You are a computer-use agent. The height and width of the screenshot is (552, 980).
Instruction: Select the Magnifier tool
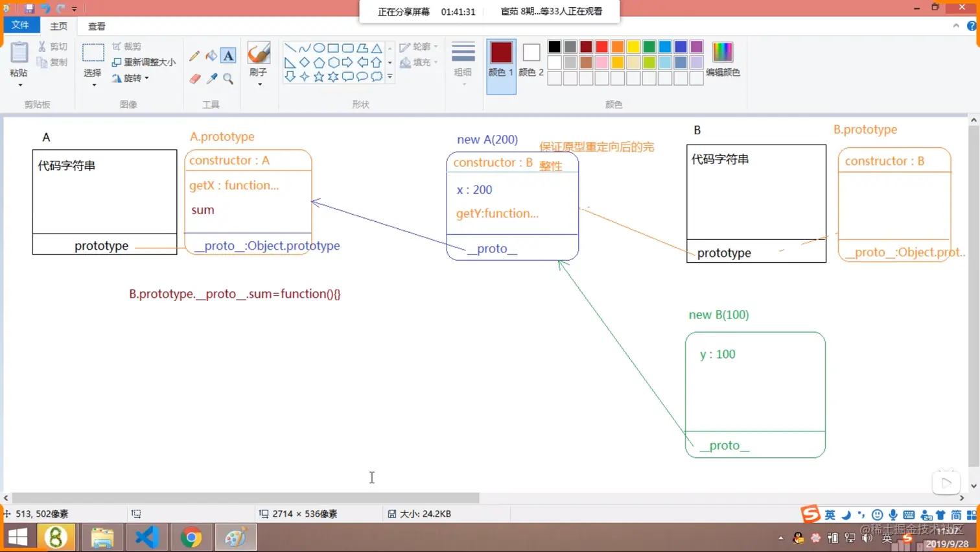click(228, 79)
